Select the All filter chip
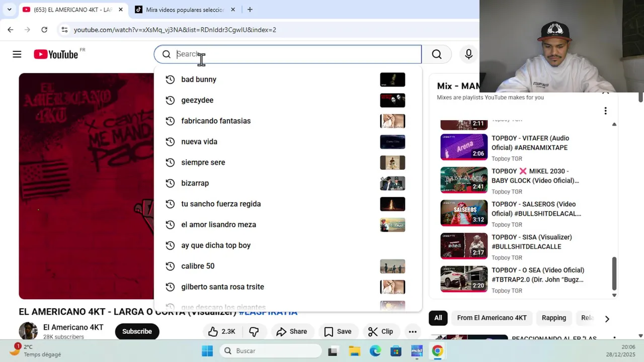 point(438,318)
